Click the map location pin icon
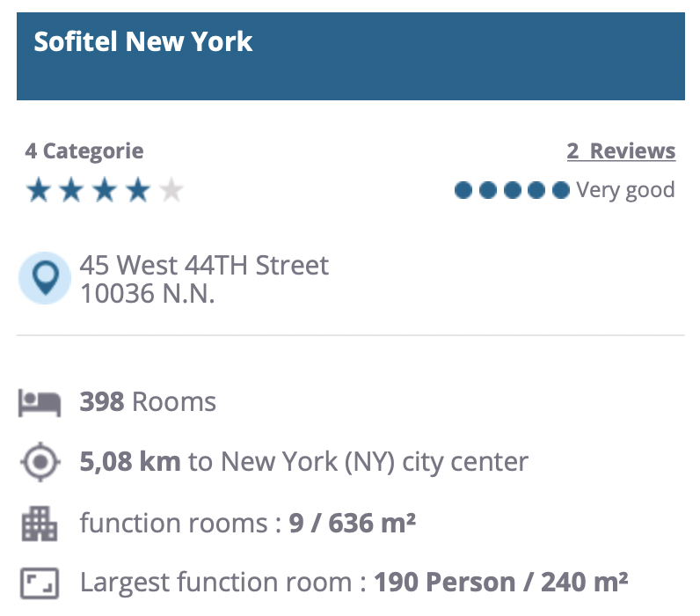 [x=45, y=278]
